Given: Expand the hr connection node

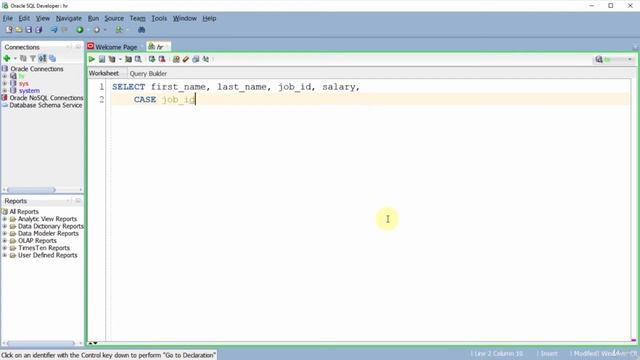Looking at the screenshot, I should point(5,76).
